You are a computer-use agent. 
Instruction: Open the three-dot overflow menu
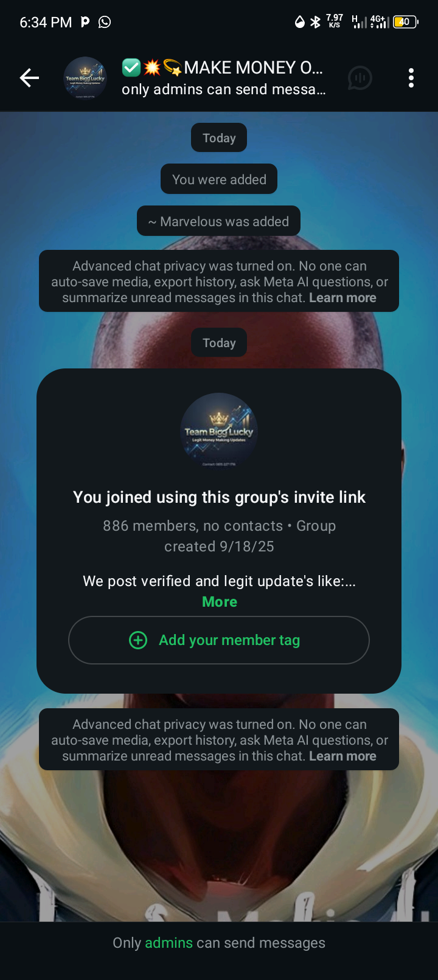pos(411,78)
